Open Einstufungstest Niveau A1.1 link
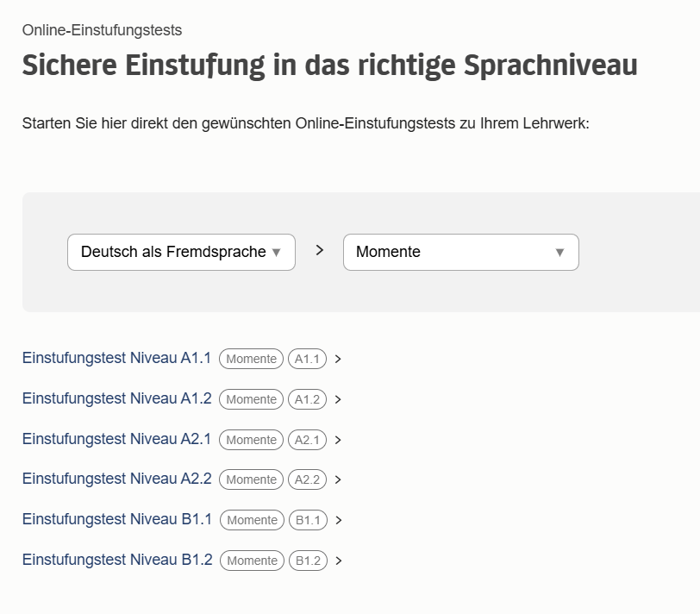 point(116,358)
